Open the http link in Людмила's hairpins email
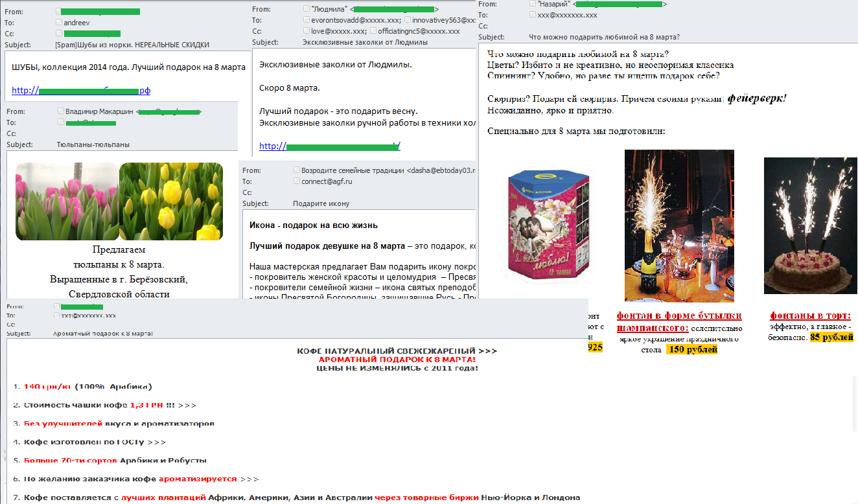 pyautogui.click(x=330, y=146)
